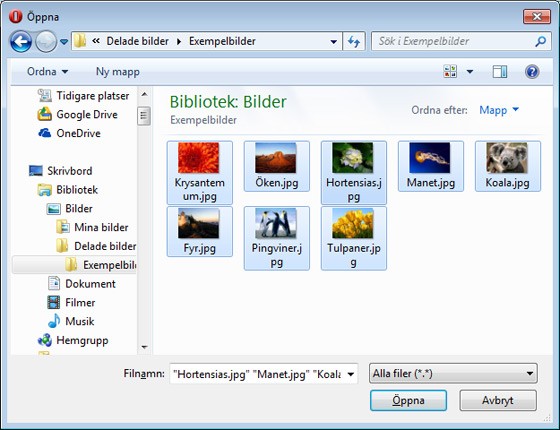
Task: Open Mina bilder folder
Action: pyautogui.click(x=92, y=227)
